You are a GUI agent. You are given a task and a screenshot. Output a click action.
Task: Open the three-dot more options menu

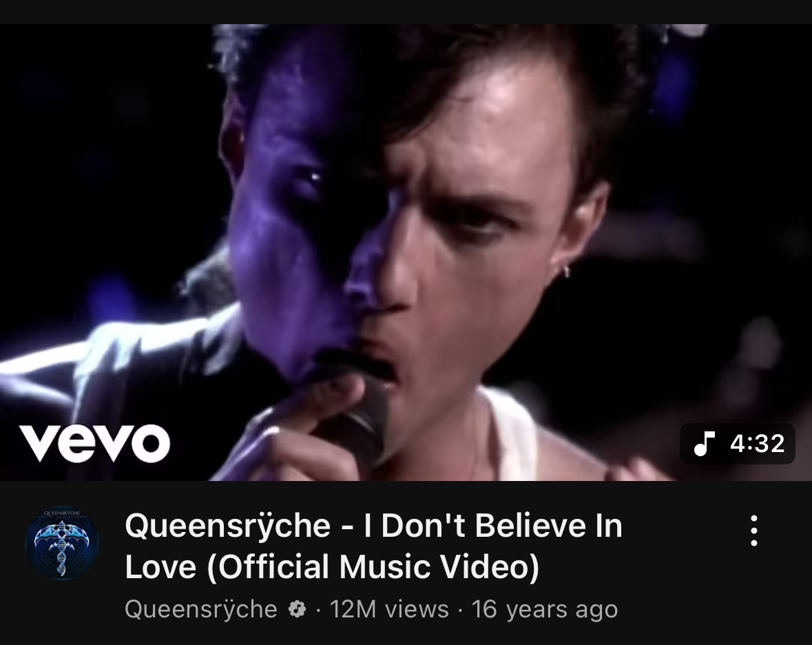[754, 531]
